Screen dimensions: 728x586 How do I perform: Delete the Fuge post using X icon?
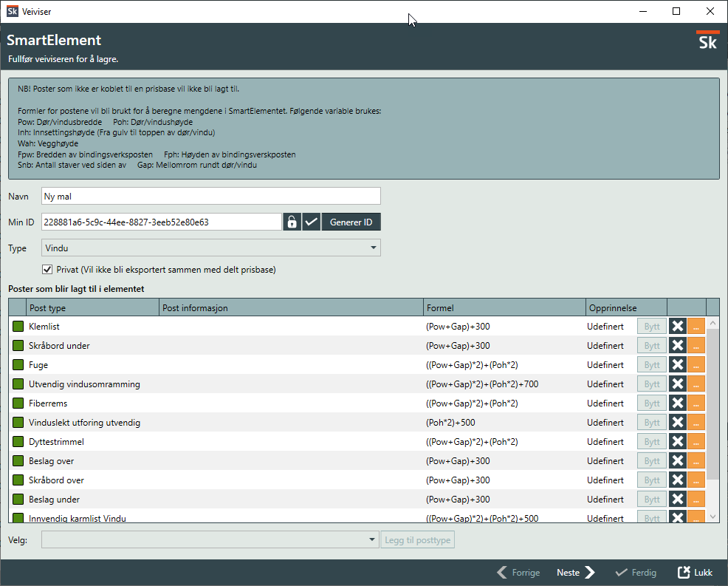(x=677, y=365)
